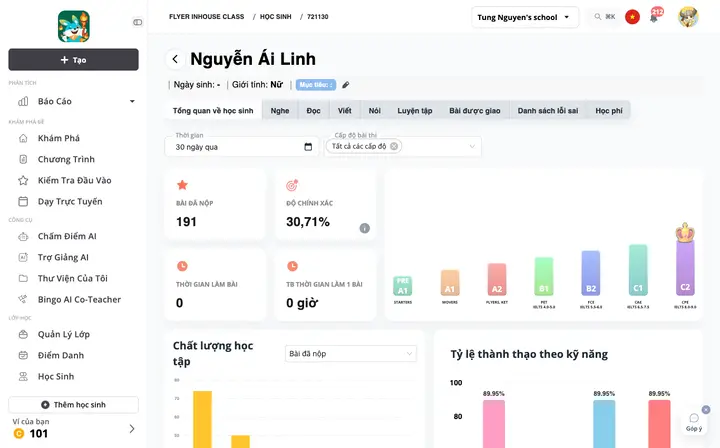Click the Điểm Danh attendance icon
Viewport: 720px width, 448px height.
click(23, 355)
